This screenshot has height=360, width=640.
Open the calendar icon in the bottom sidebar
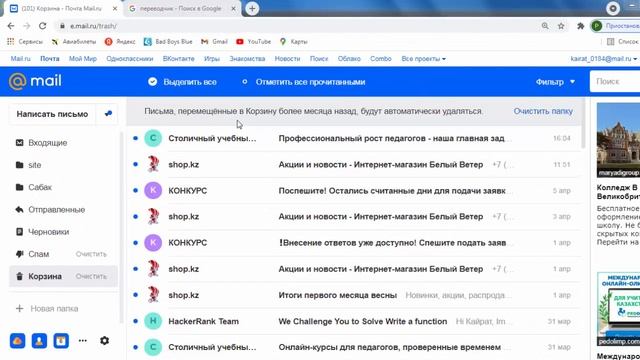tap(61, 341)
